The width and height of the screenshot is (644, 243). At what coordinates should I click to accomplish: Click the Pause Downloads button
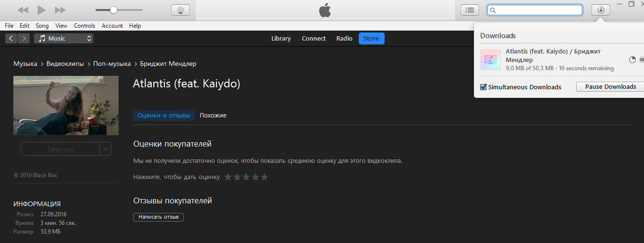point(611,86)
